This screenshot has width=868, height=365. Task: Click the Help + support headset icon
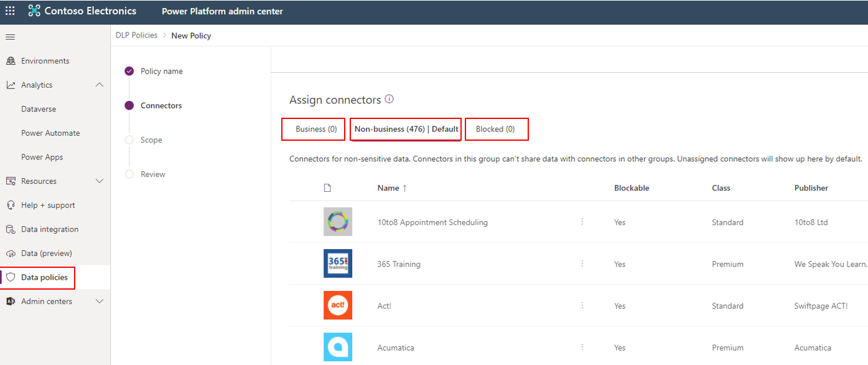coord(11,206)
